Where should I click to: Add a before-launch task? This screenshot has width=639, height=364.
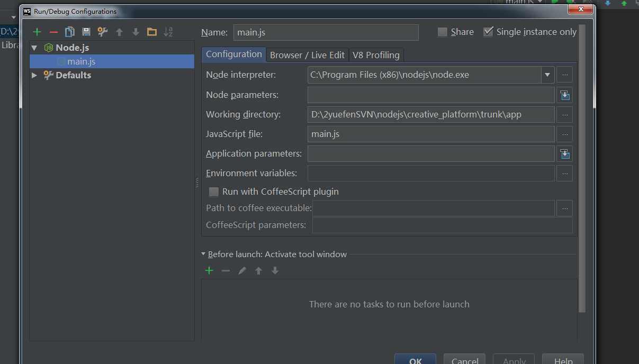(x=209, y=270)
